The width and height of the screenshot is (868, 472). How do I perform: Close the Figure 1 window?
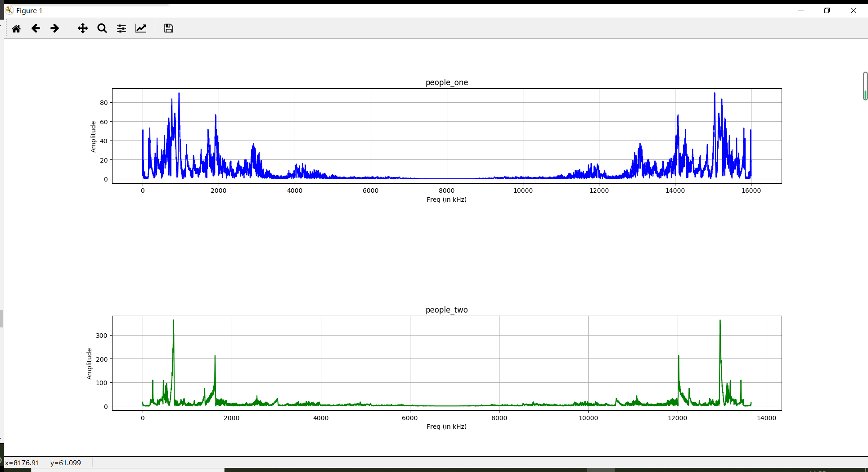(853, 10)
